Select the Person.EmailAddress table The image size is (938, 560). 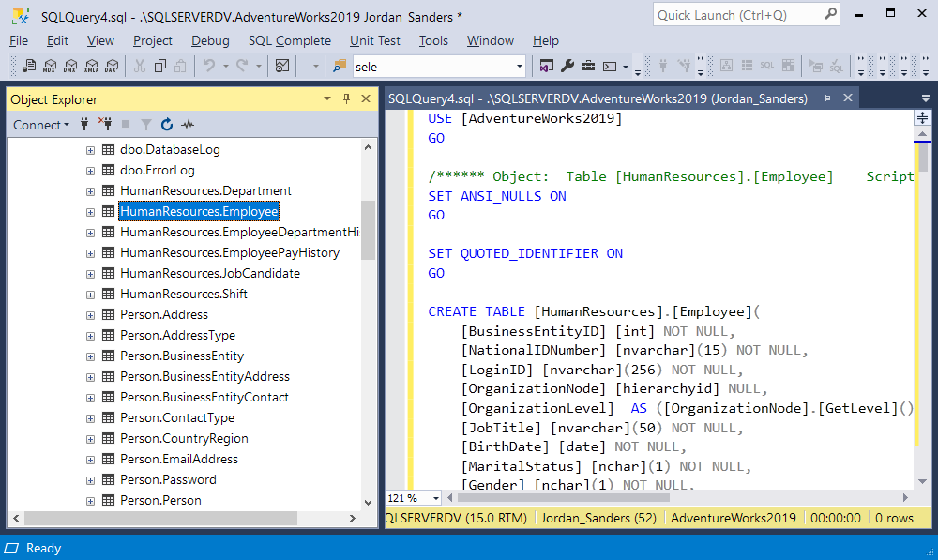point(179,459)
